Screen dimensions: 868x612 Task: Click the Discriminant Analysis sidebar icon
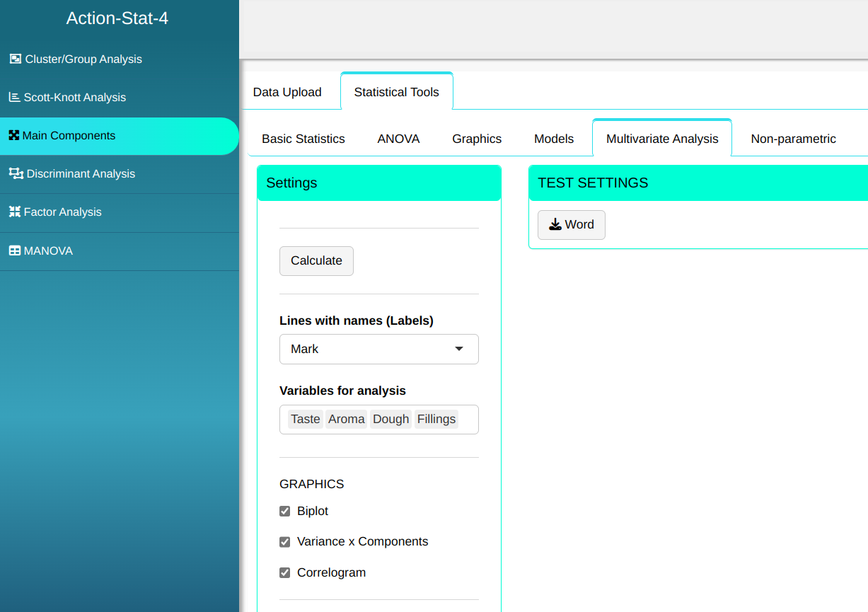pos(16,174)
